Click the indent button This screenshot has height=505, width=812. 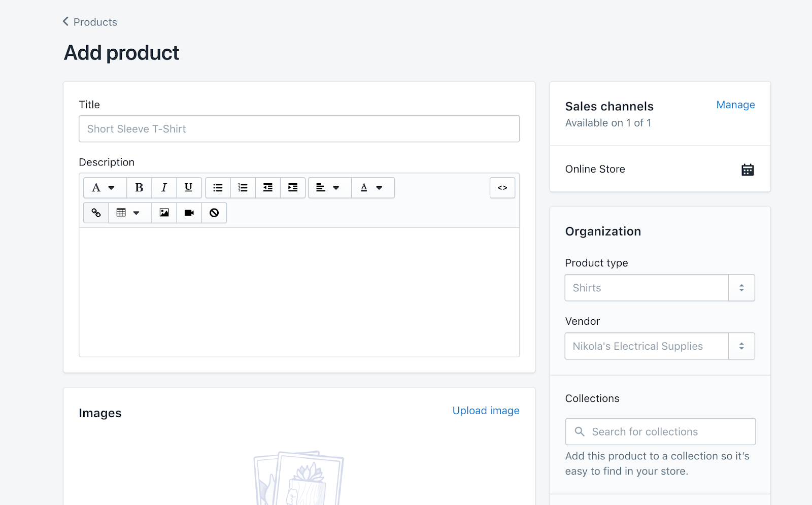[x=293, y=188]
